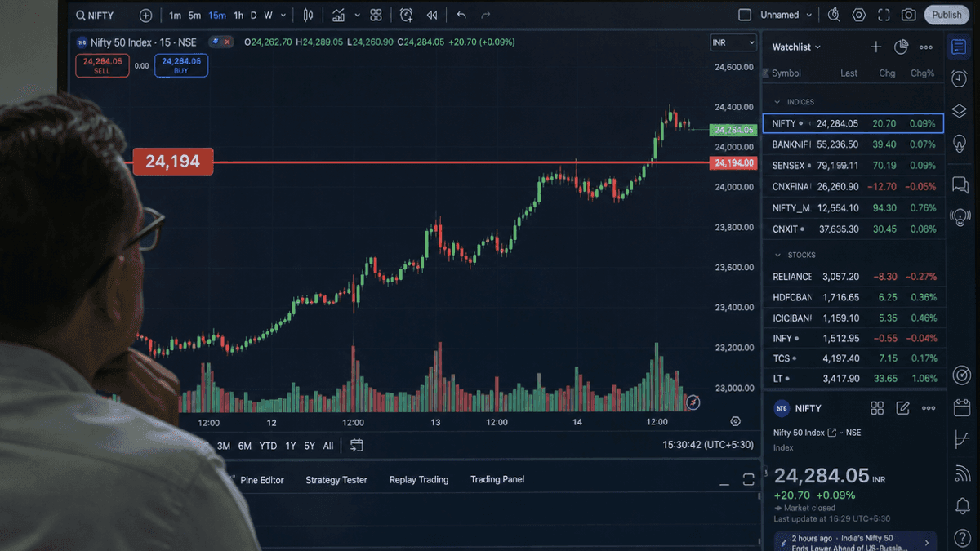Select CNXIT row in watchlist
This screenshot has height=551, width=980.
(853, 229)
